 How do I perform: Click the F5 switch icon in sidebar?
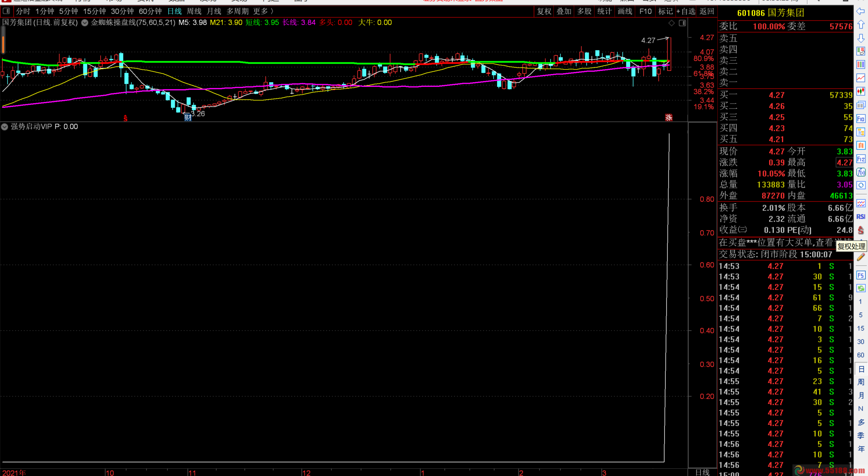861,275
